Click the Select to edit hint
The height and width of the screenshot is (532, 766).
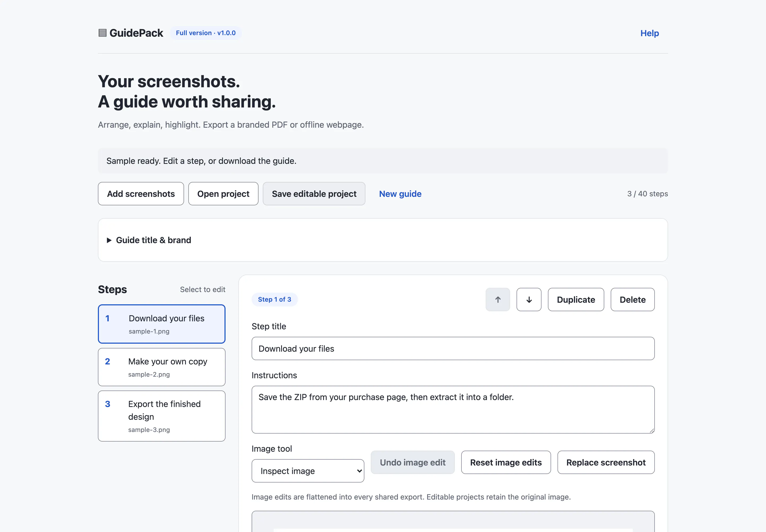[202, 289]
